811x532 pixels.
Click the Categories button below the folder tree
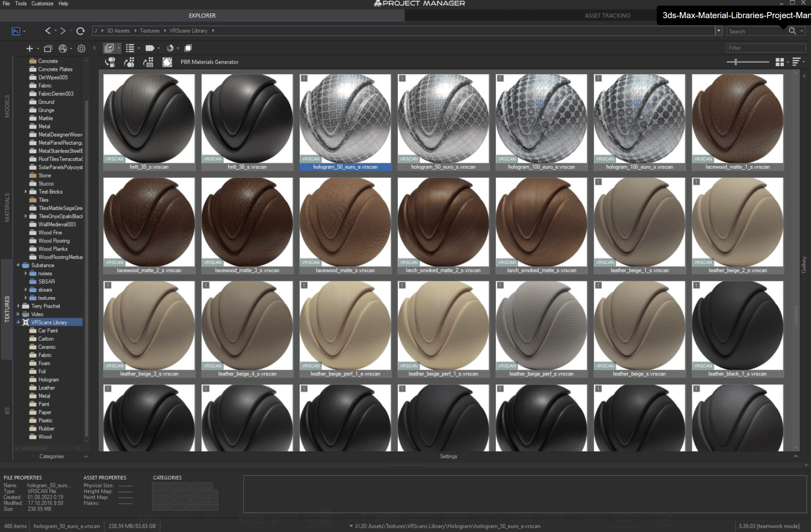coord(52,456)
